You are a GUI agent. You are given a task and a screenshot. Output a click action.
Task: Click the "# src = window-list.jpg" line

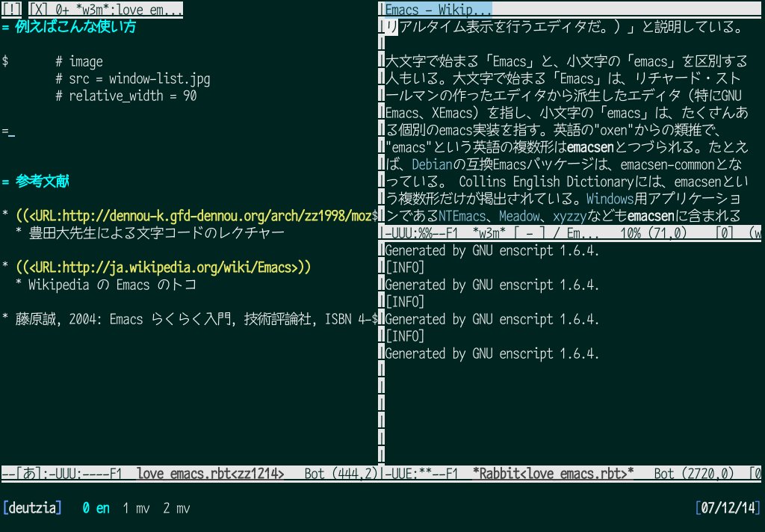[x=133, y=78]
